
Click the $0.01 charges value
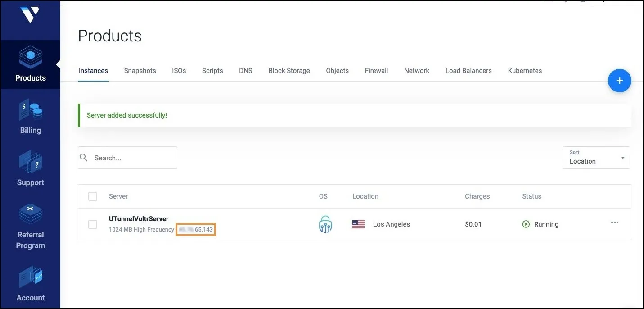[x=473, y=224]
